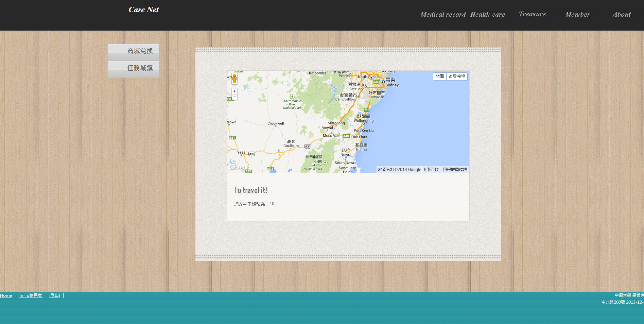This screenshot has height=324, width=644.
Task: Click the Street View pegman icon
Action: tap(234, 79)
